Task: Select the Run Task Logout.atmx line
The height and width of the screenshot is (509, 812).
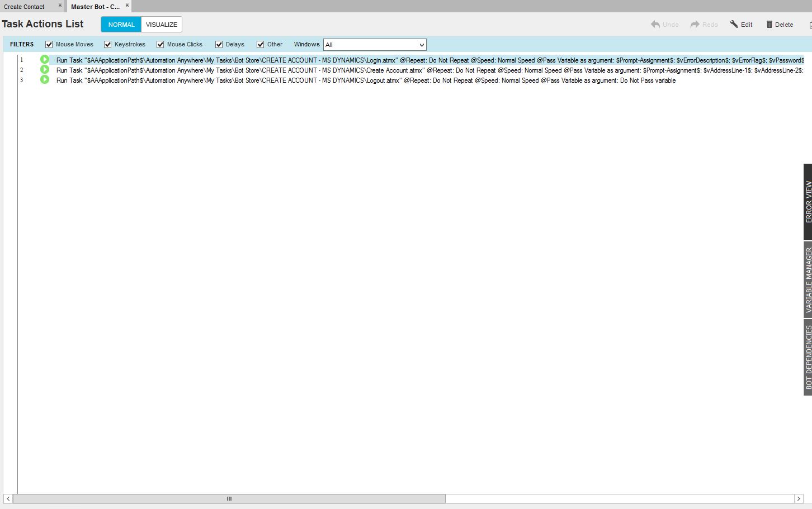Action: coord(366,80)
